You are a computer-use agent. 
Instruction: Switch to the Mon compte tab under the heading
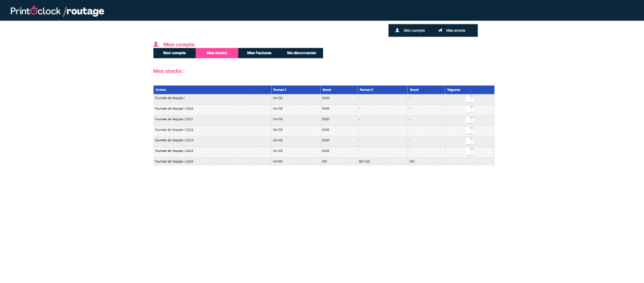click(x=175, y=53)
